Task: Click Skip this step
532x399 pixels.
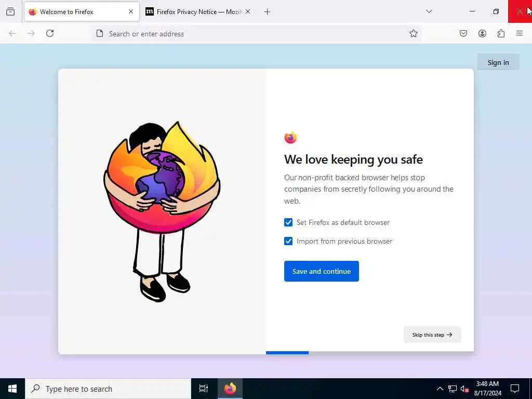Action: coord(432,335)
